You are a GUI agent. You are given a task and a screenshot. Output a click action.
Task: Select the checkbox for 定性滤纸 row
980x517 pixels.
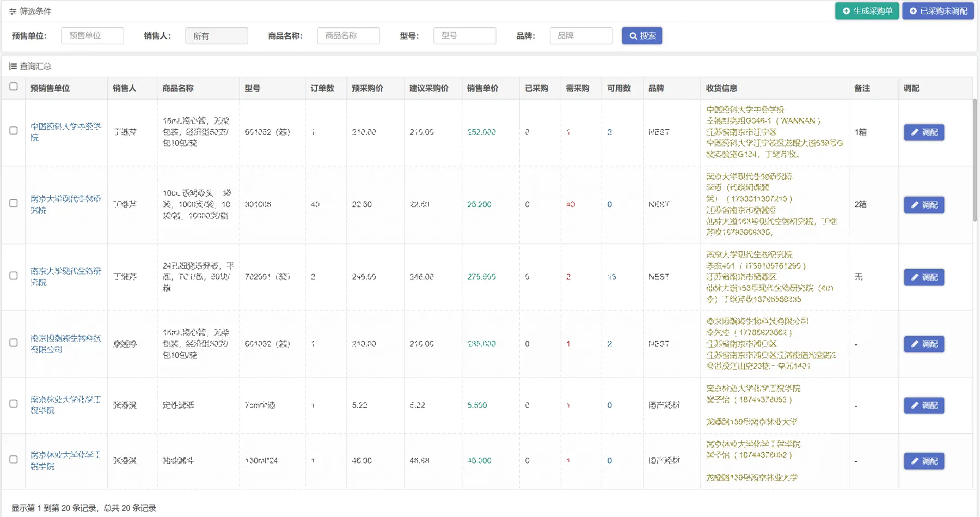pos(14,404)
